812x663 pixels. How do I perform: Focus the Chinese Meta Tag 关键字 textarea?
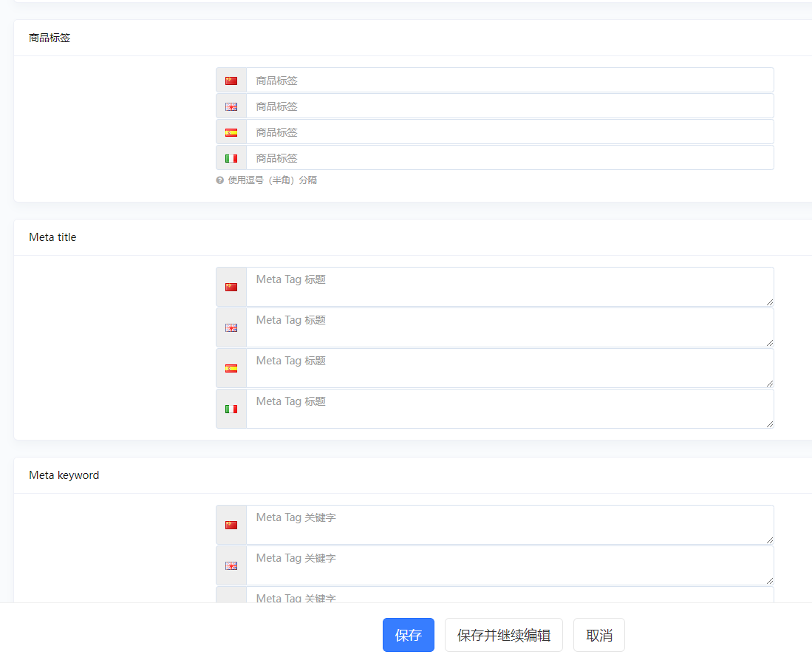coord(510,526)
